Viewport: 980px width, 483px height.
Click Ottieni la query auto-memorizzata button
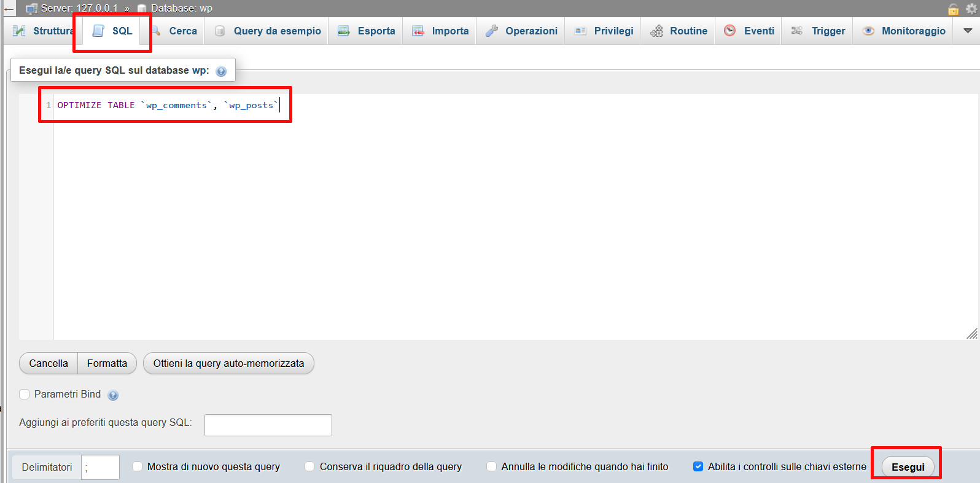coord(228,363)
